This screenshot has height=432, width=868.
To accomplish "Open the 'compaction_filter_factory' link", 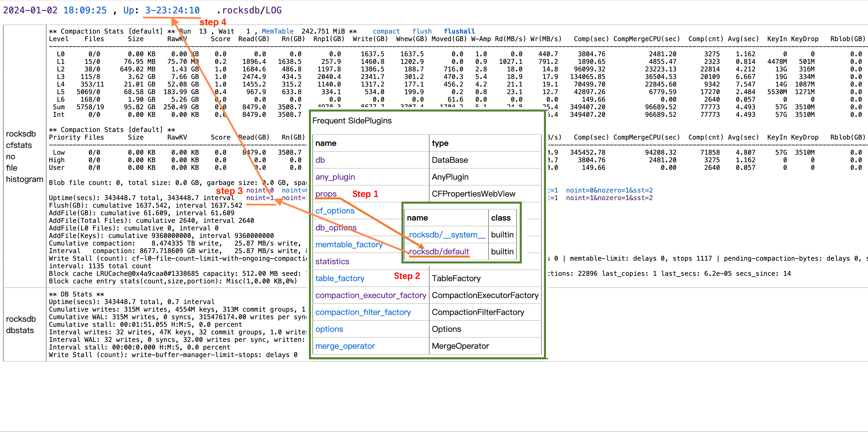I will tap(363, 312).
